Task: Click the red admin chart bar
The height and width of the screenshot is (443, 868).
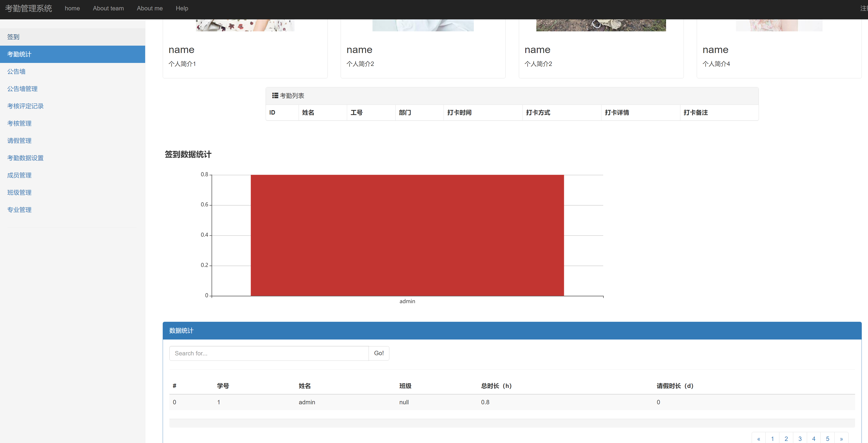Action: point(407,235)
